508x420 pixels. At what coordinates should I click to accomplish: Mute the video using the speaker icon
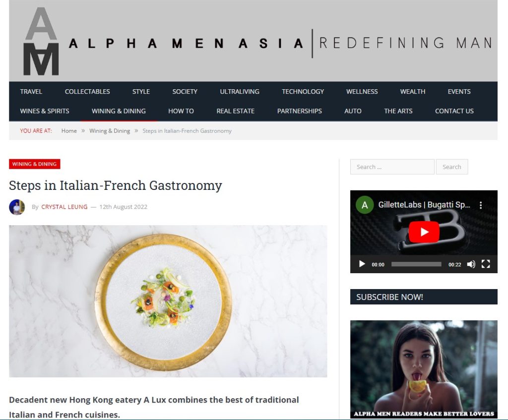tap(471, 264)
